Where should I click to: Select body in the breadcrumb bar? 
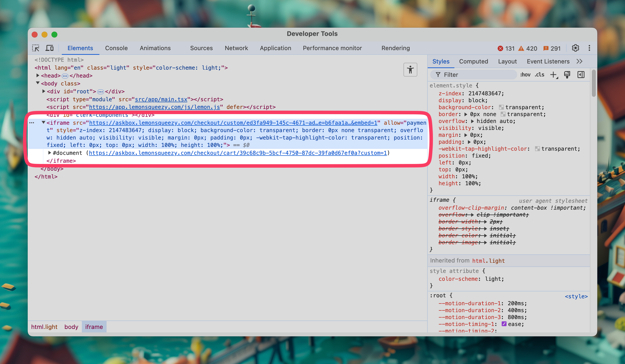(71, 327)
